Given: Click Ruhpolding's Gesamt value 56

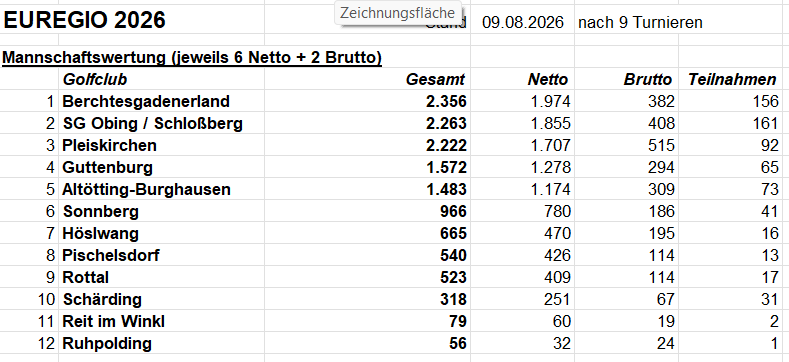Looking at the screenshot, I should point(457,343).
